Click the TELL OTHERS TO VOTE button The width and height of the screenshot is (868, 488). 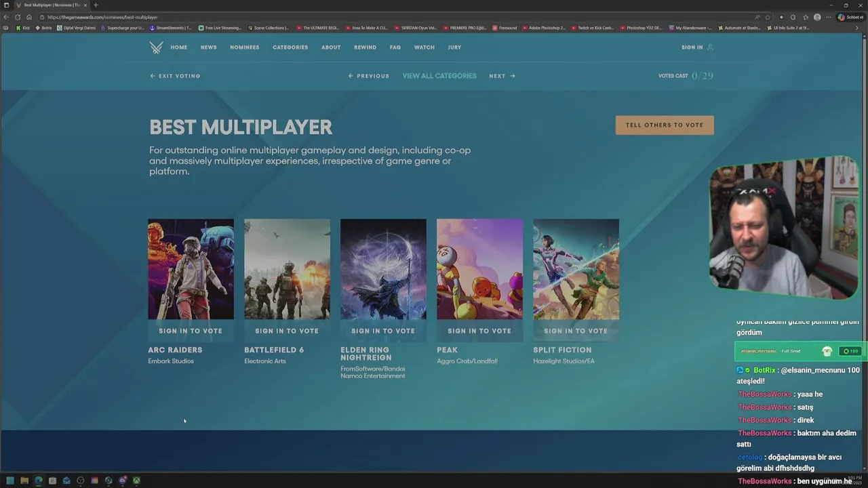pos(665,125)
